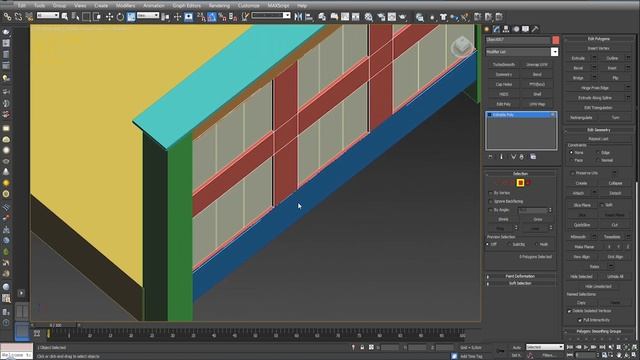
Task: Collapse the Edit Geometry rollout
Action: click(598, 130)
